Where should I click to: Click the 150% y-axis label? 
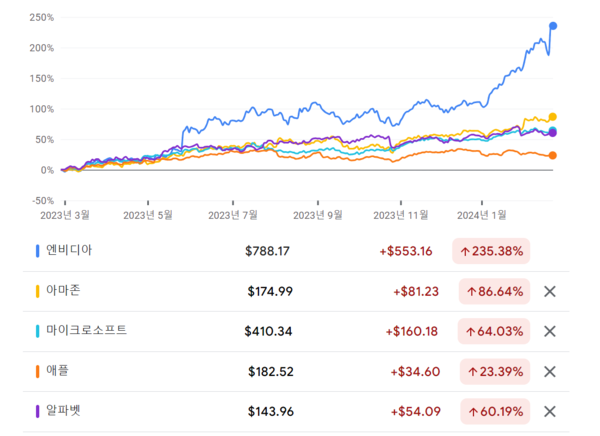pyautogui.click(x=42, y=79)
